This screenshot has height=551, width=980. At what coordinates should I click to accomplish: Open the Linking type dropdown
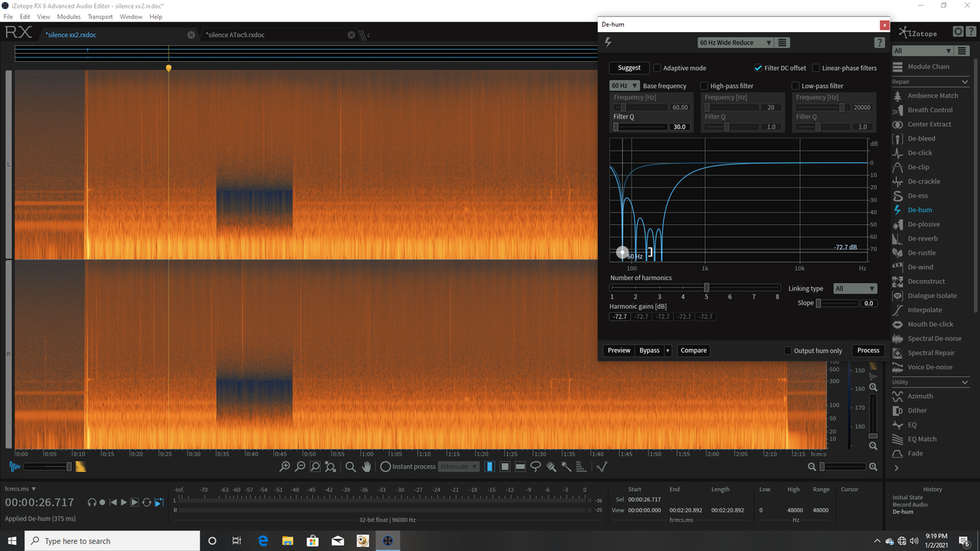[x=854, y=289]
